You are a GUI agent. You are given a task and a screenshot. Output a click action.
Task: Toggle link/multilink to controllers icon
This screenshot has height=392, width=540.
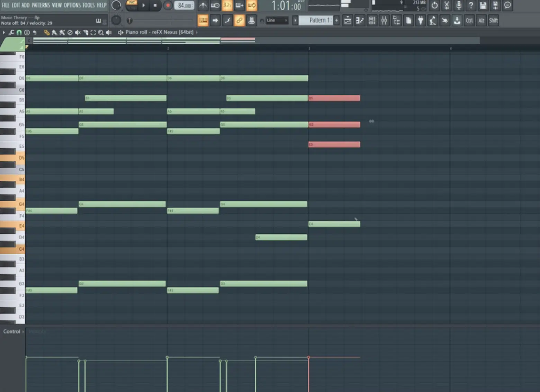tap(239, 20)
